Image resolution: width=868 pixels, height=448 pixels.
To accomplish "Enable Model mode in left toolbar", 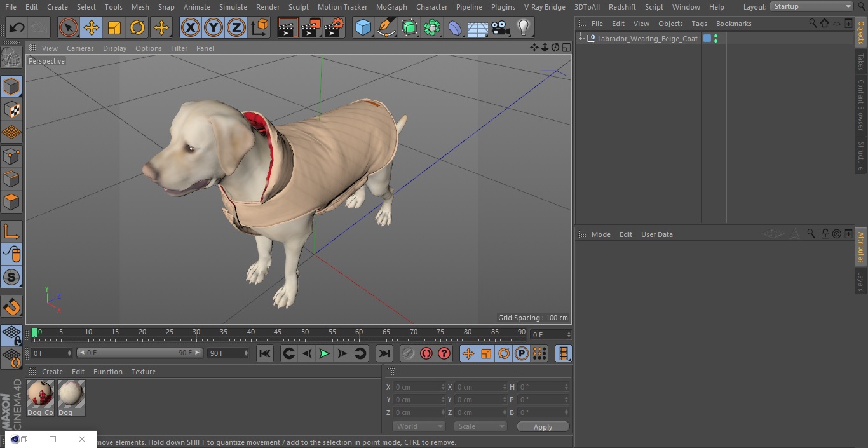I will (11, 86).
